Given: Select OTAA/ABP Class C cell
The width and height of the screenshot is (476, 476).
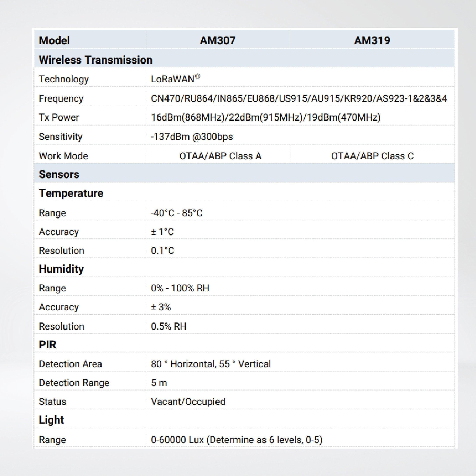Looking at the screenshot, I should 372,155.
